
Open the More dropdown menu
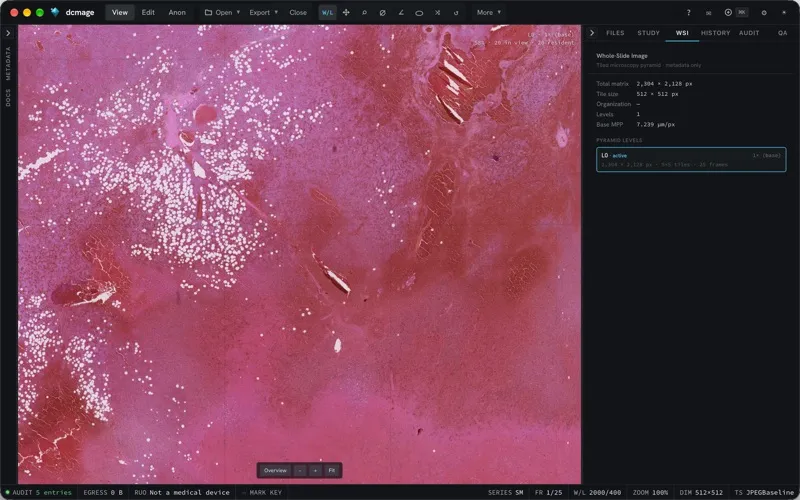tap(488, 13)
